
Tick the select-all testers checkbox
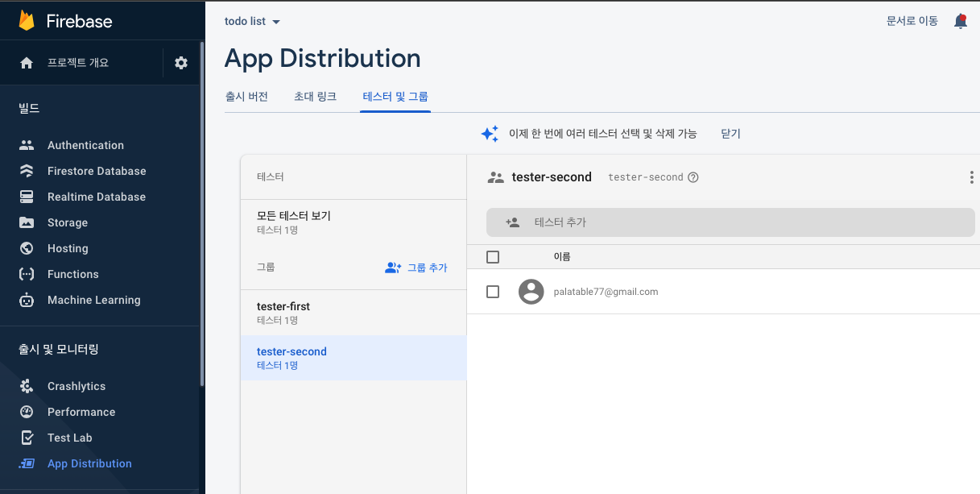[493, 257]
